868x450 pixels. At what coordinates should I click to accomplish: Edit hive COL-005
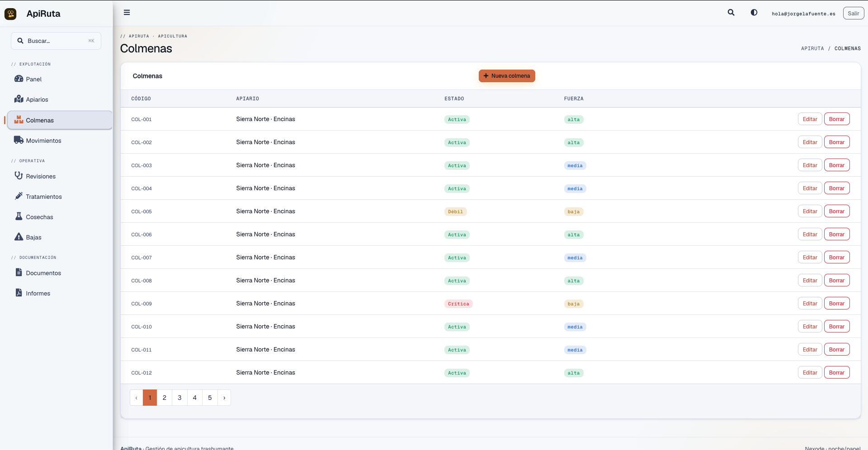tap(810, 211)
